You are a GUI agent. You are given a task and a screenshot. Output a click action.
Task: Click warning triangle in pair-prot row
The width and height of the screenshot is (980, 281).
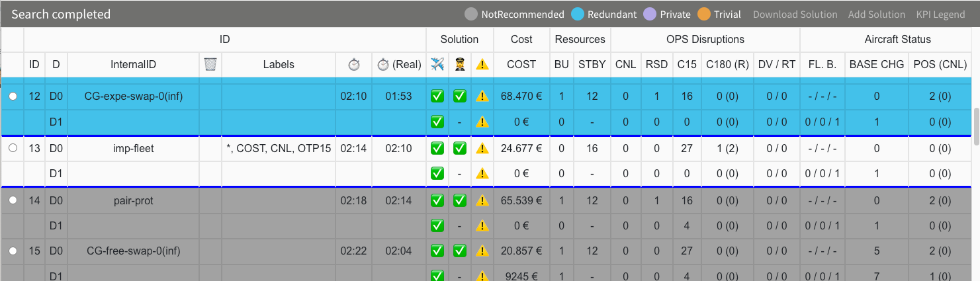(x=482, y=200)
